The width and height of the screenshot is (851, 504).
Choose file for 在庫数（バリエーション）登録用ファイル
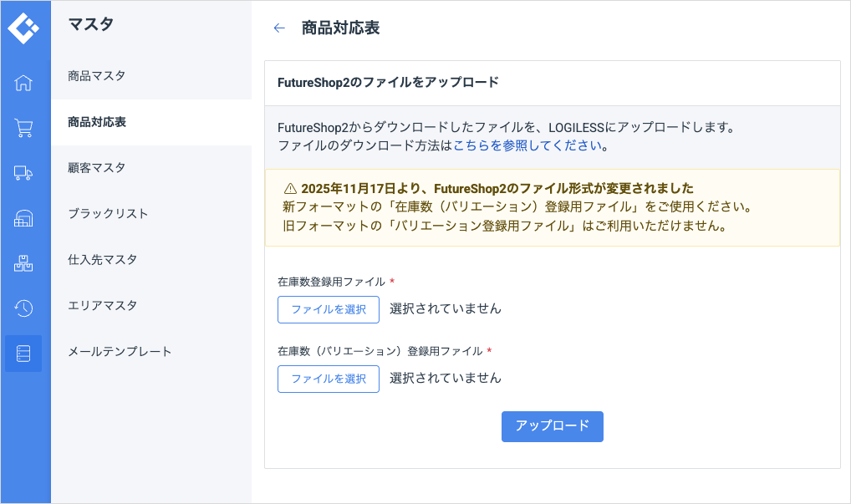[329, 379]
